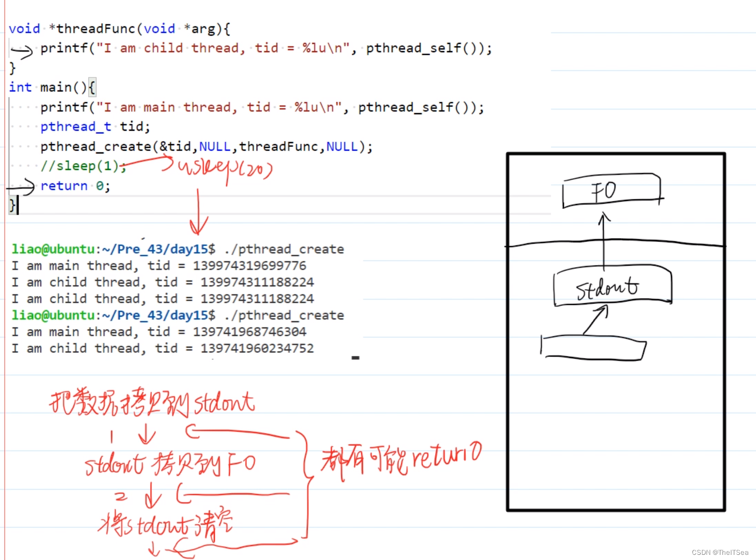
Task: Click the child thread printf statement line
Action: click(x=266, y=49)
